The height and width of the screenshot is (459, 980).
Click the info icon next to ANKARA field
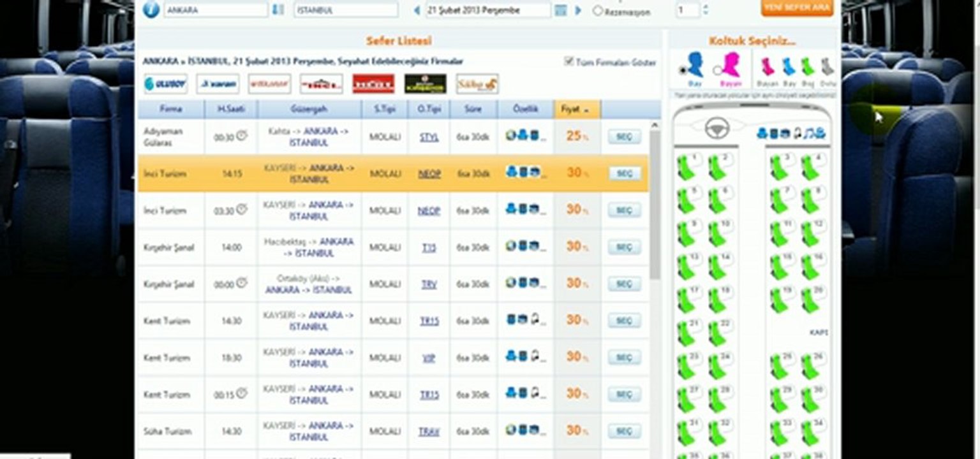click(151, 10)
